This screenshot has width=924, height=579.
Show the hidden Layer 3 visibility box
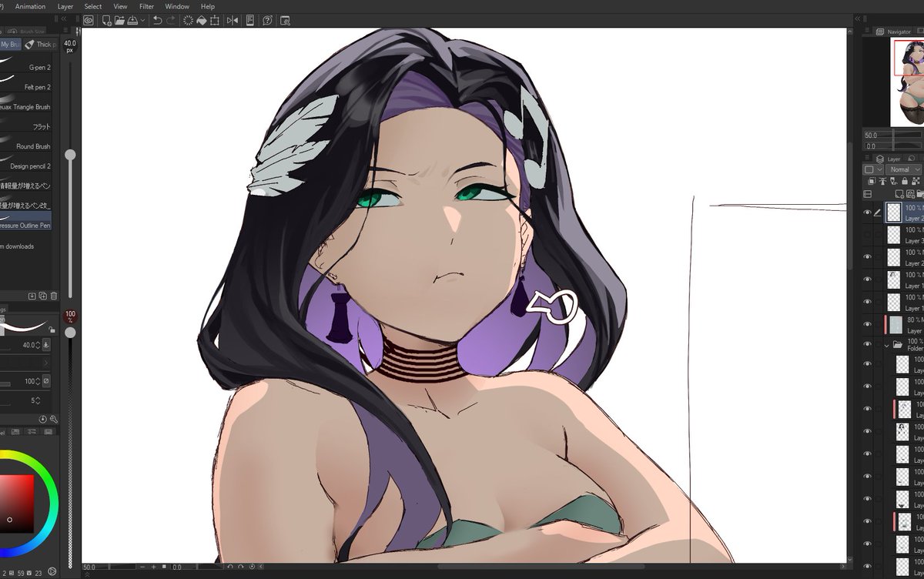tap(867, 234)
